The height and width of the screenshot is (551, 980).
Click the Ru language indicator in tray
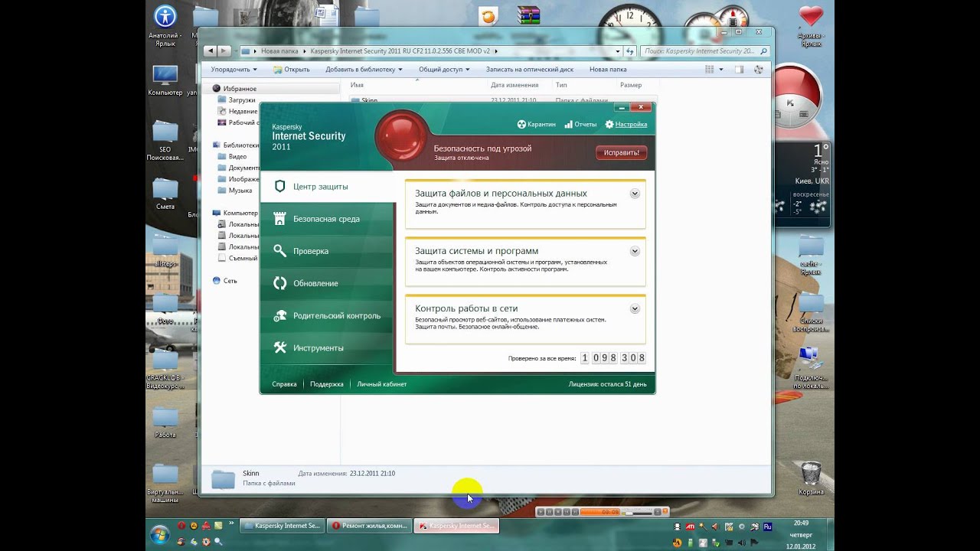click(x=768, y=527)
